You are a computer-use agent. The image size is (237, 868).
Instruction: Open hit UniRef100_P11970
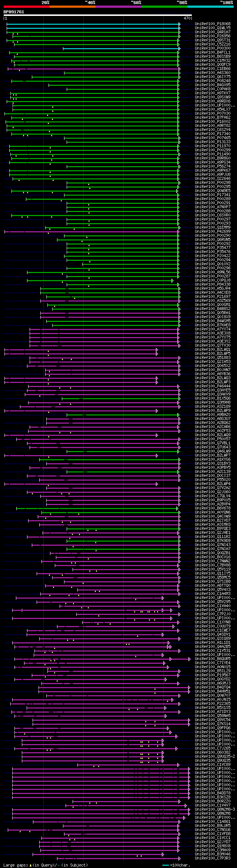(213, 146)
